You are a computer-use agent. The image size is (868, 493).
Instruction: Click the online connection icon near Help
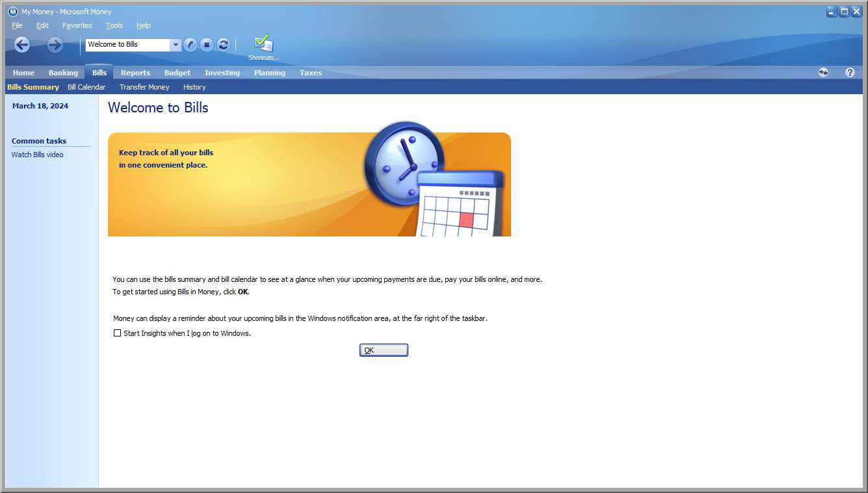click(x=823, y=73)
